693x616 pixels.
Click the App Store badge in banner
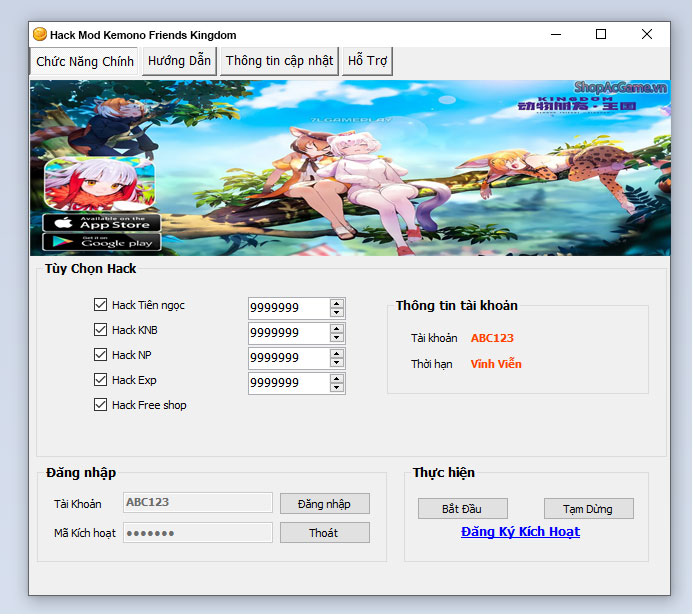pyautogui.click(x=101, y=222)
